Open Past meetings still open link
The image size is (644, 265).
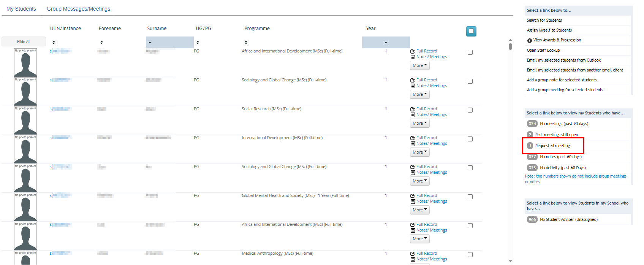(557, 135)
